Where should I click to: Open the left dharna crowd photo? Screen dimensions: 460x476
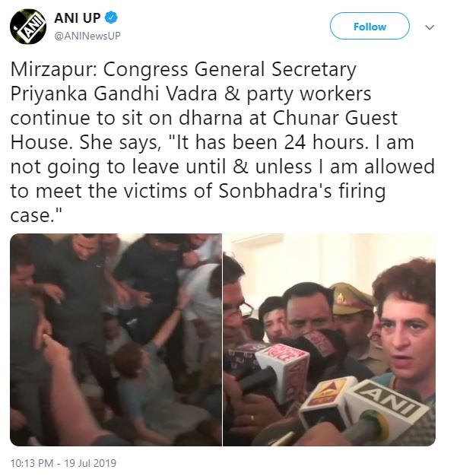coord(116,339)
